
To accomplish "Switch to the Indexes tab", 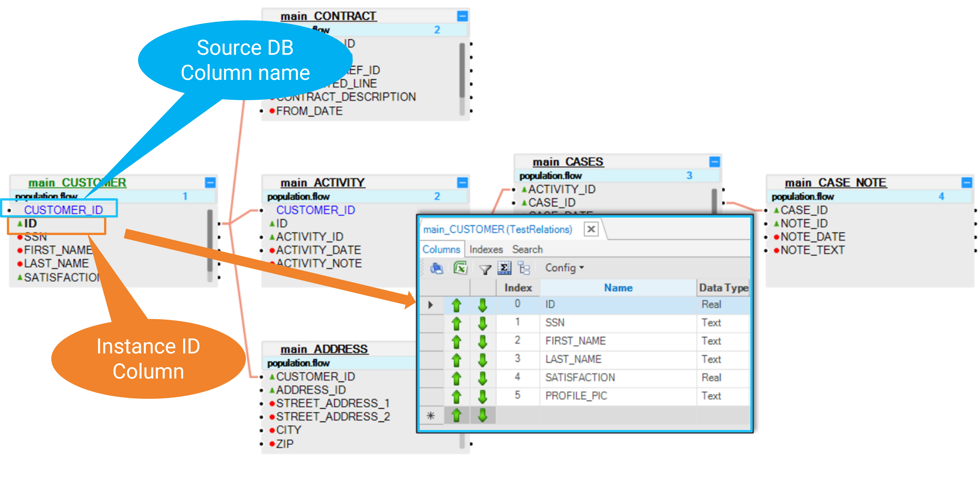I will [x=486, y=249].
